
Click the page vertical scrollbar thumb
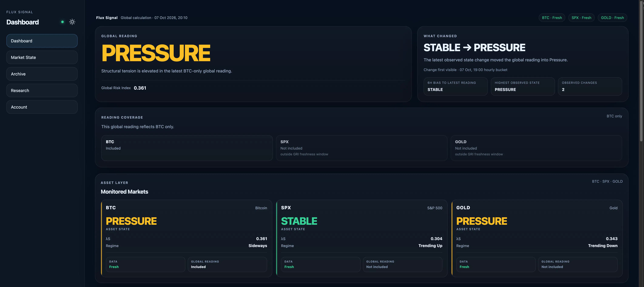tap(641, 71)
